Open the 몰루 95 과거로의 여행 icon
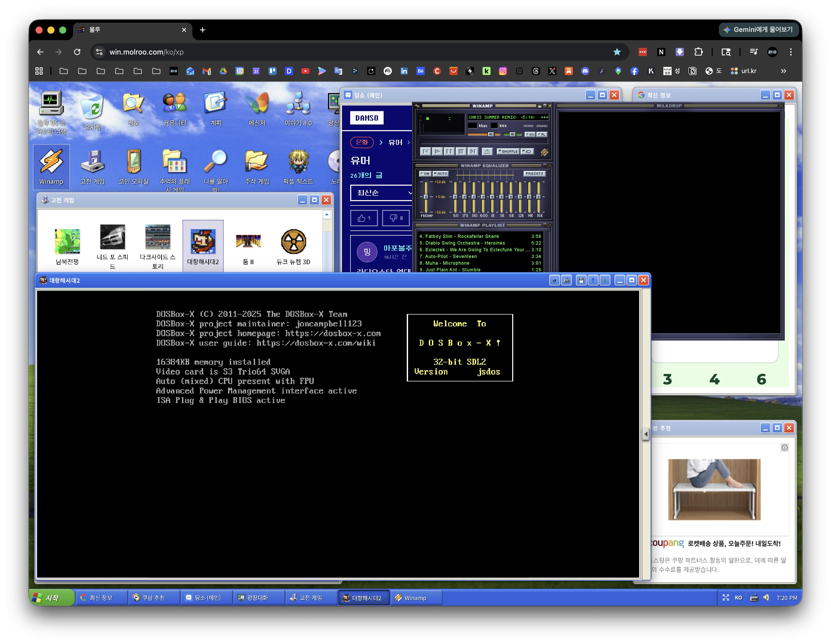This screenshot has height=644, width=831. (x=51, y=113)
